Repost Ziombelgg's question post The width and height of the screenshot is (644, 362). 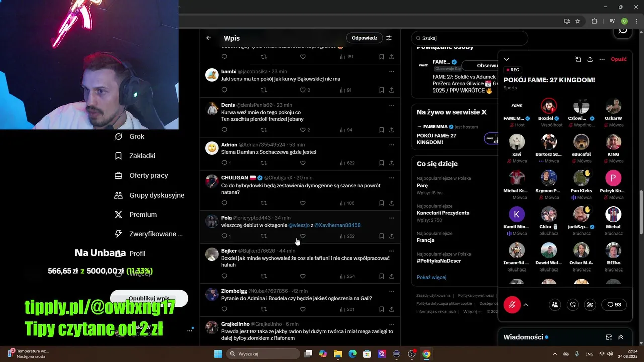pos(264,309)
